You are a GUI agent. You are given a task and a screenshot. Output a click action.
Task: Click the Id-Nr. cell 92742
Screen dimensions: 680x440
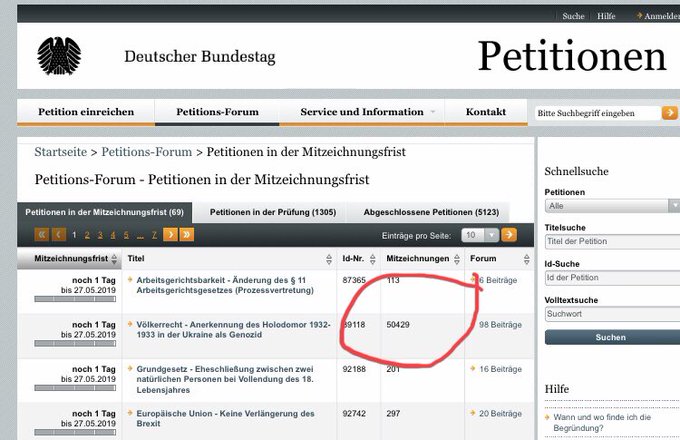click(354, 414)
